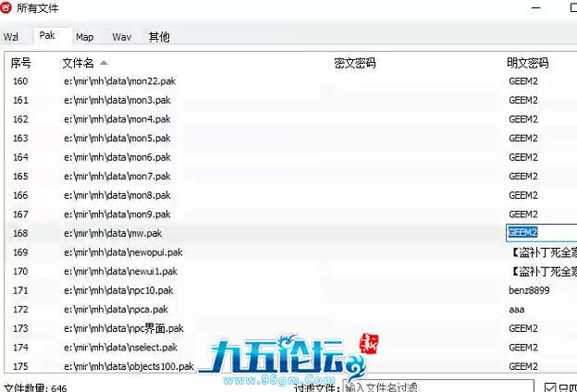Viewport: 577px width, 392px height.
Task: Select the Wav tab
Action: [x=121, y=37]
